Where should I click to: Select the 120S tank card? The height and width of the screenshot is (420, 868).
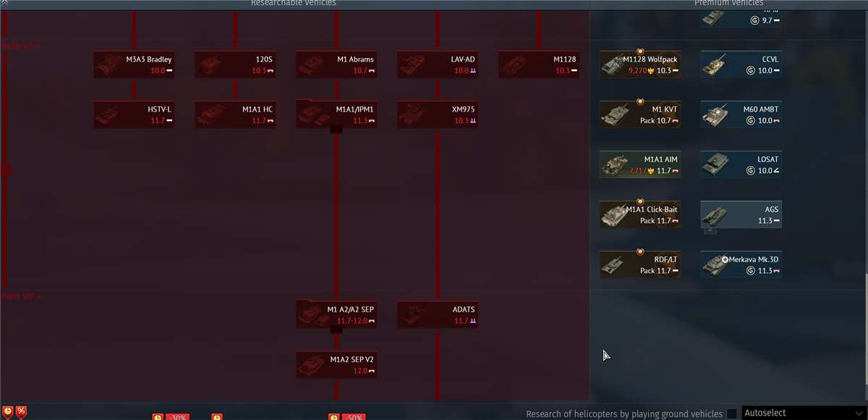pos(235,64)
